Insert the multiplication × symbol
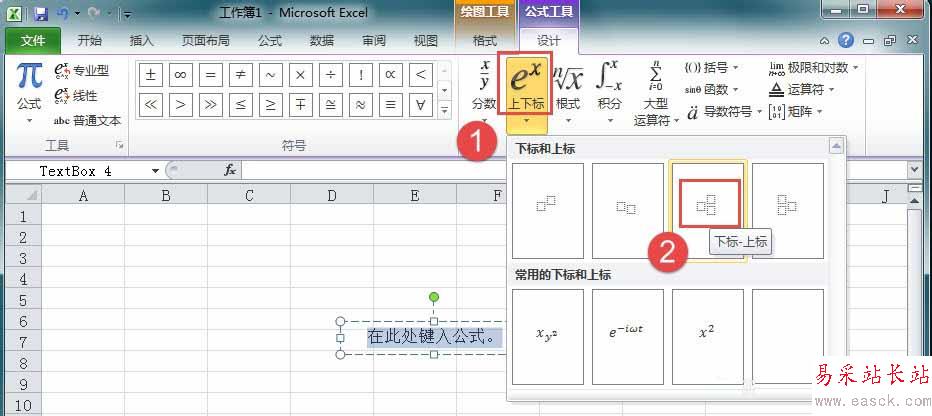Screen dimensions: 932x416 click(301, 75)
